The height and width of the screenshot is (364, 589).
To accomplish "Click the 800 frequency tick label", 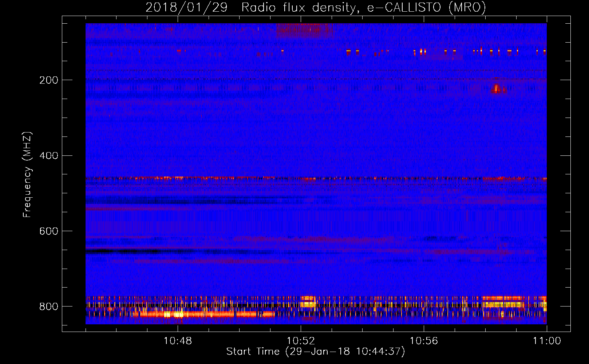I will pyautogui.click(x=49, y=307).
